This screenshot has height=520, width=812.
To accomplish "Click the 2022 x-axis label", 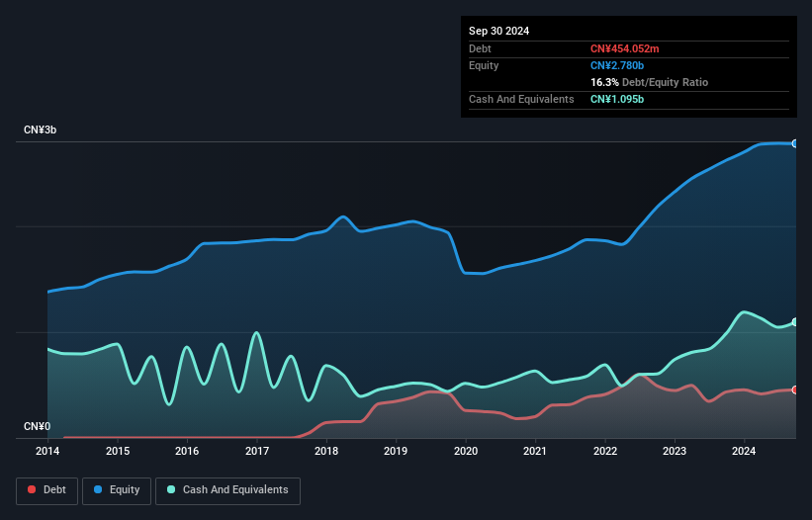I will tap(605, 451).
